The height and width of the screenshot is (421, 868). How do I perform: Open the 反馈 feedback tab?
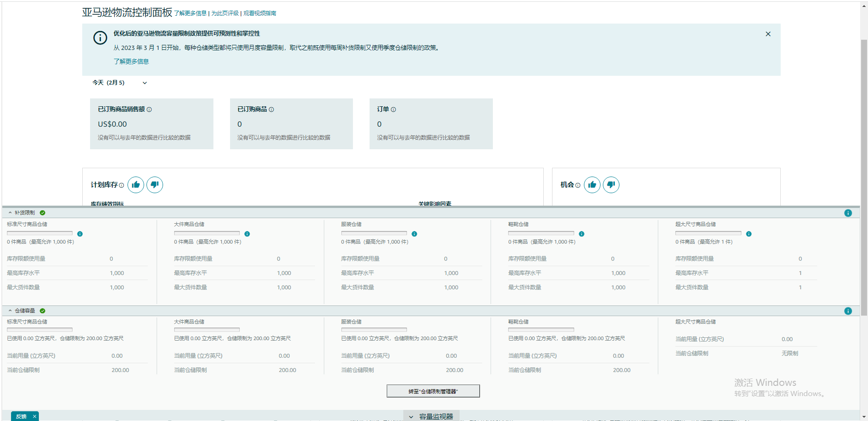pos(21,416)
